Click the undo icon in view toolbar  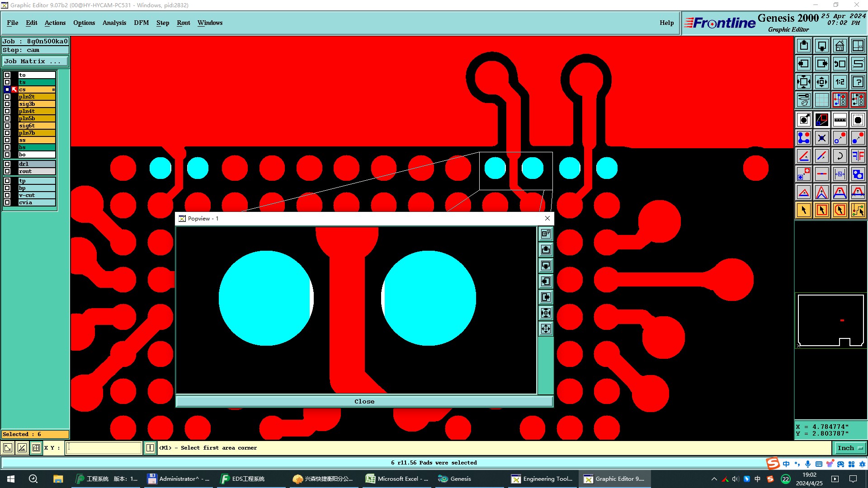coord(840,64)
